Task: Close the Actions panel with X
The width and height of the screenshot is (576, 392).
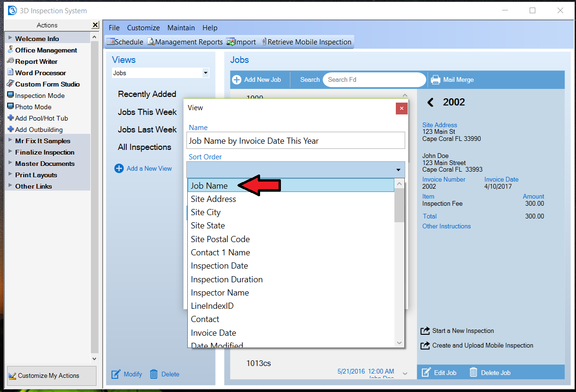Action: click(95, 25)
